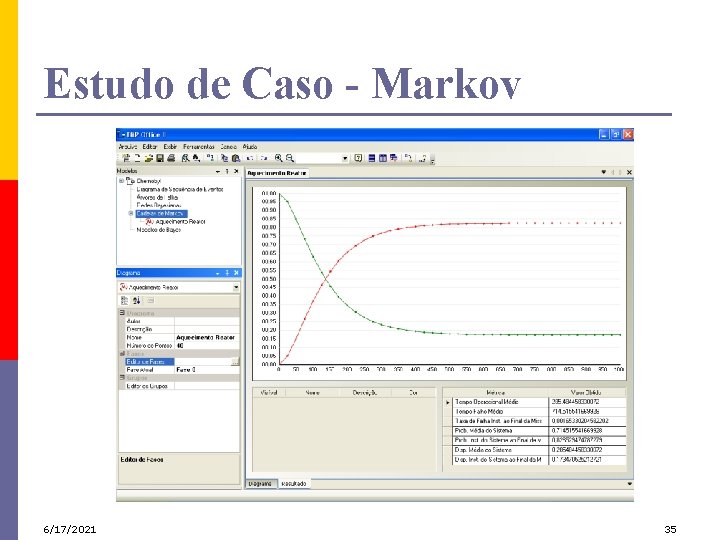720x540 pixels.
Task: Click the Valor Obtido column header
Action: pyautogui.click(x=586, y=393)
